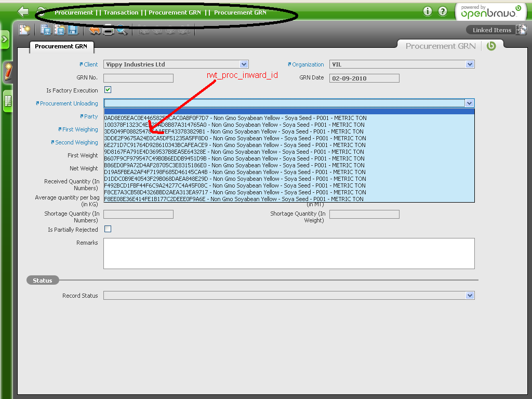Toggle the Is Factory Execution checkbox
This screenshot has height=399, width=532.
(108, 90)
